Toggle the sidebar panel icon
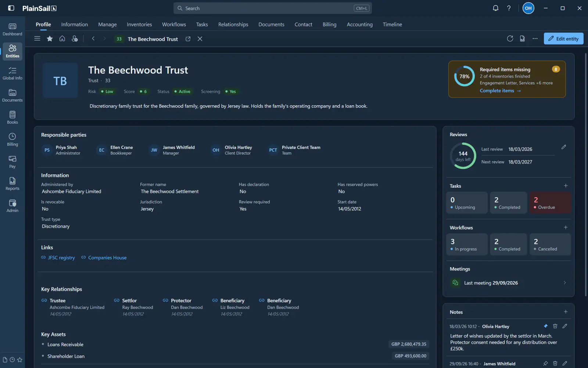Screen dimensions: 588x368 click(11, 8)
